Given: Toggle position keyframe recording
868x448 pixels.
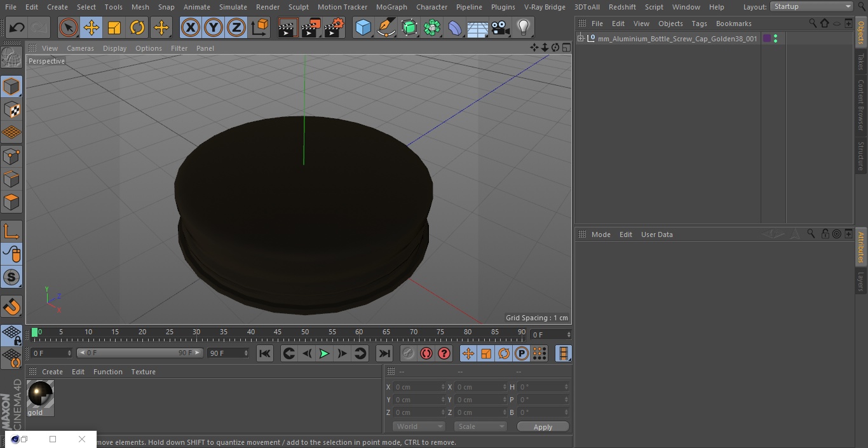Looking at the screenshot, I should [x=468, y=353].
